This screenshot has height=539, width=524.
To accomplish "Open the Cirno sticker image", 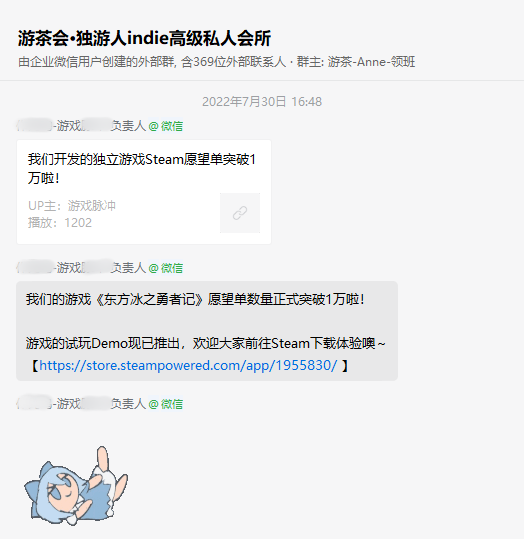I will (76, 486).
